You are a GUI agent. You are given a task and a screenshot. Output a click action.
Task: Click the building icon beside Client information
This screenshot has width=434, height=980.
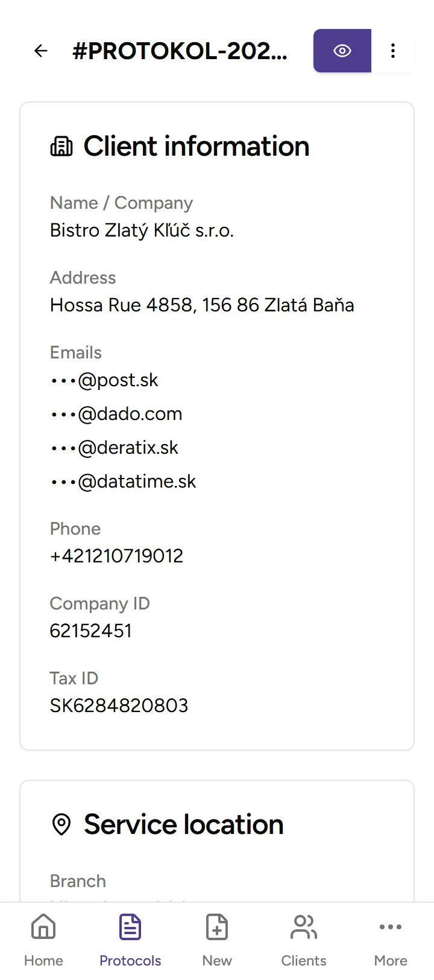tap(61, 147)
